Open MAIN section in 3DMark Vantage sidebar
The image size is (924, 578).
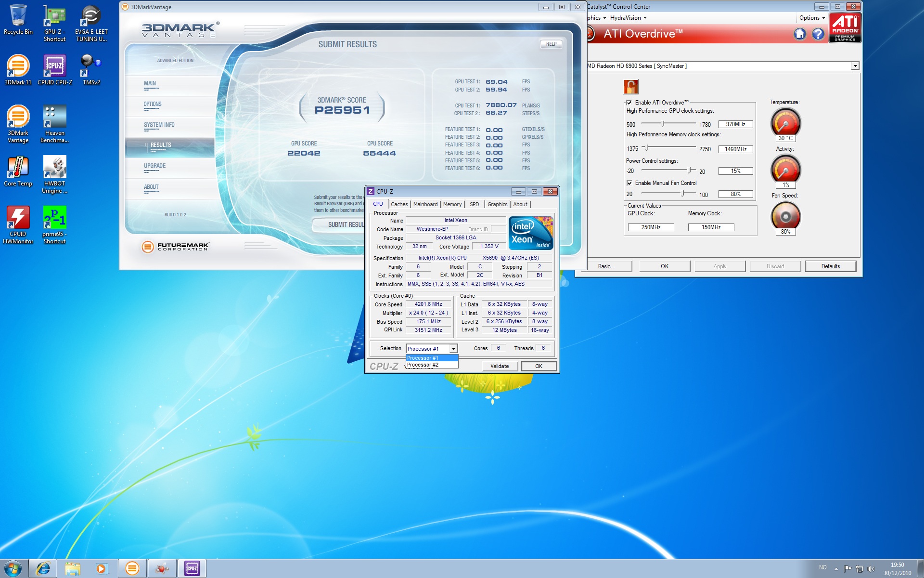coord(169,85)
